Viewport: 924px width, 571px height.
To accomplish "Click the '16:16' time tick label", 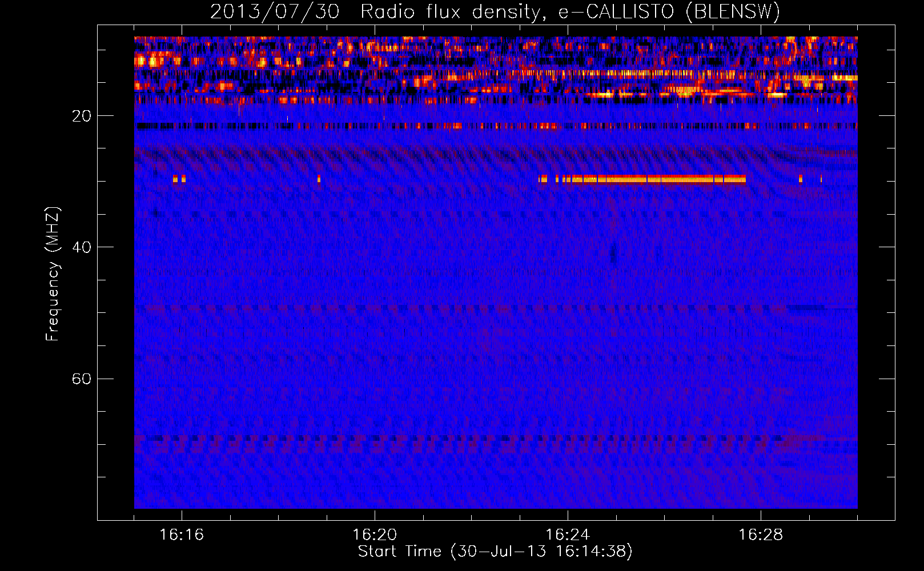I will (x=182, y=535).
